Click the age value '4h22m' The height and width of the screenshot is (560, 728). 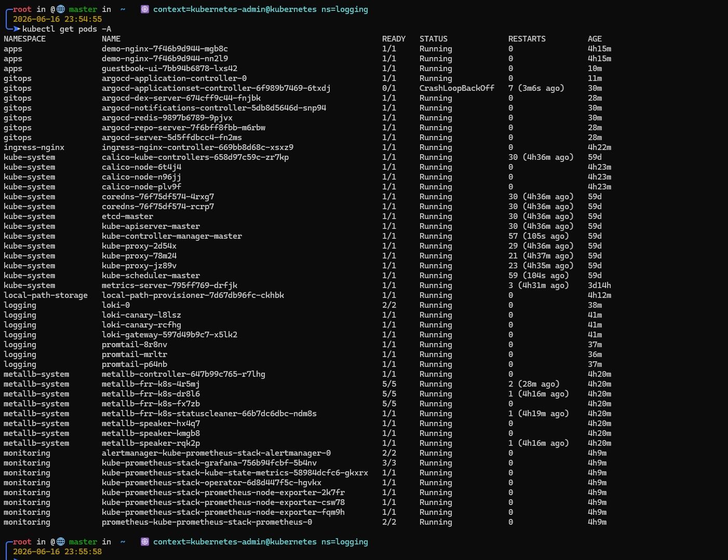click(599, 147)
